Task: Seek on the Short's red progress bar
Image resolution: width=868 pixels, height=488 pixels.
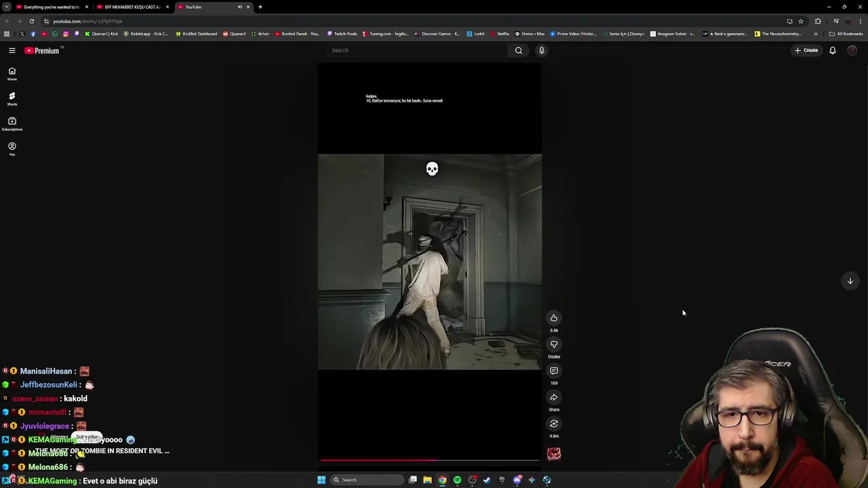Action: tap(430, 460)
